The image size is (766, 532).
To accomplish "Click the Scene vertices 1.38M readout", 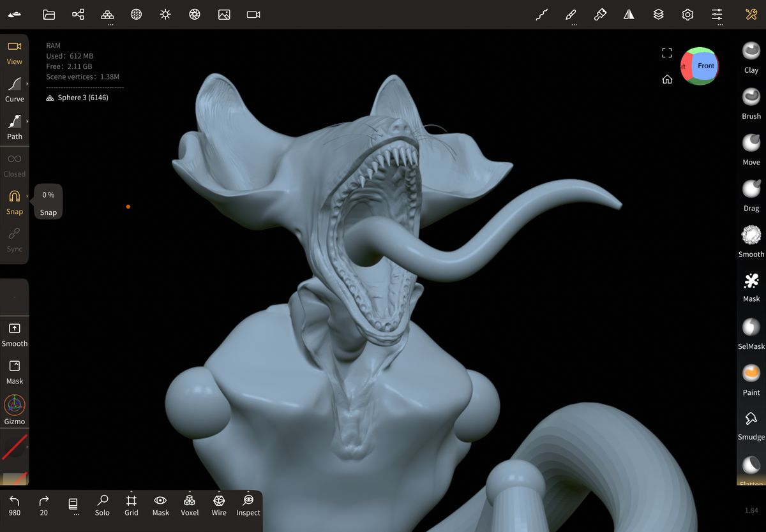I will 82,77.
